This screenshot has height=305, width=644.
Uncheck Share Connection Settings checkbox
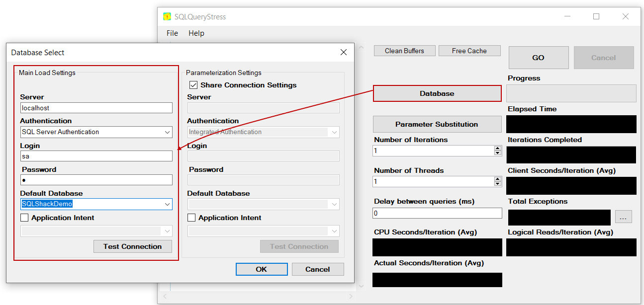193,85
